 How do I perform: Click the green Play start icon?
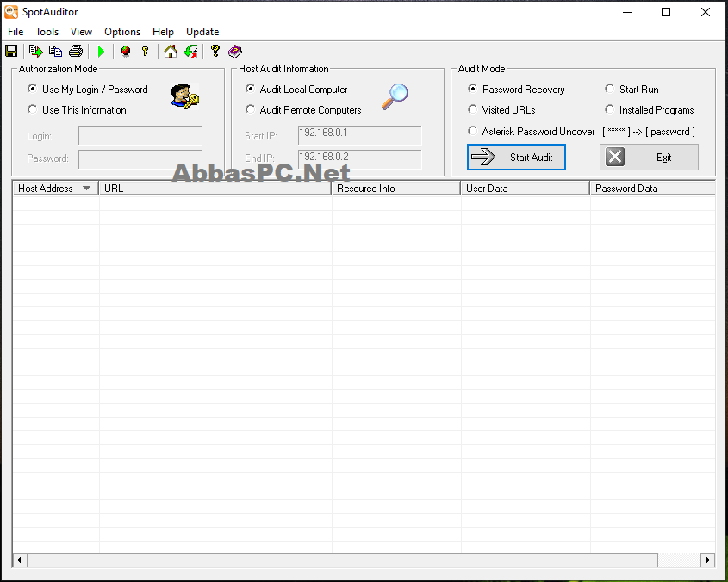coord(101,52)
